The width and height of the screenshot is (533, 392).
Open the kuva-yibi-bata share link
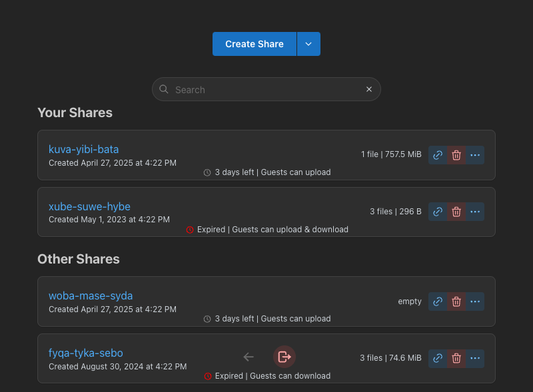click(84, 150)
